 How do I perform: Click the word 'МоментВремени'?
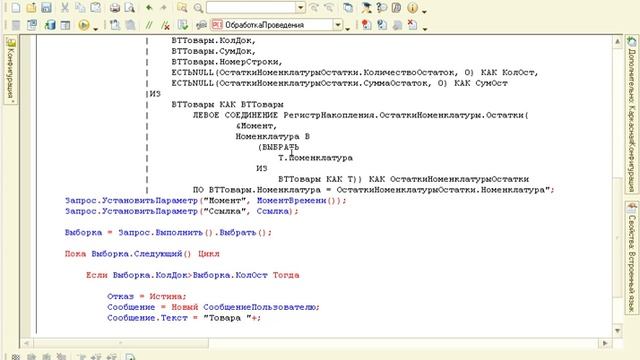tap(291, 200)
